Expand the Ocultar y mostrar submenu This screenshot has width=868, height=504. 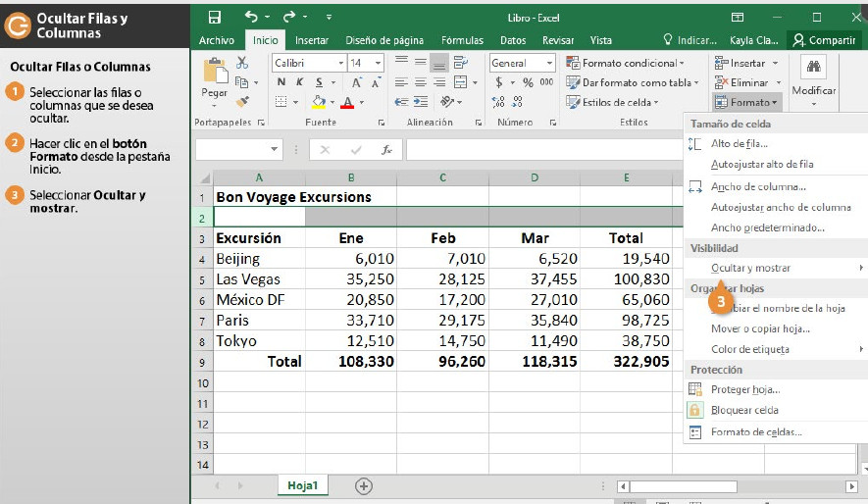750,268
